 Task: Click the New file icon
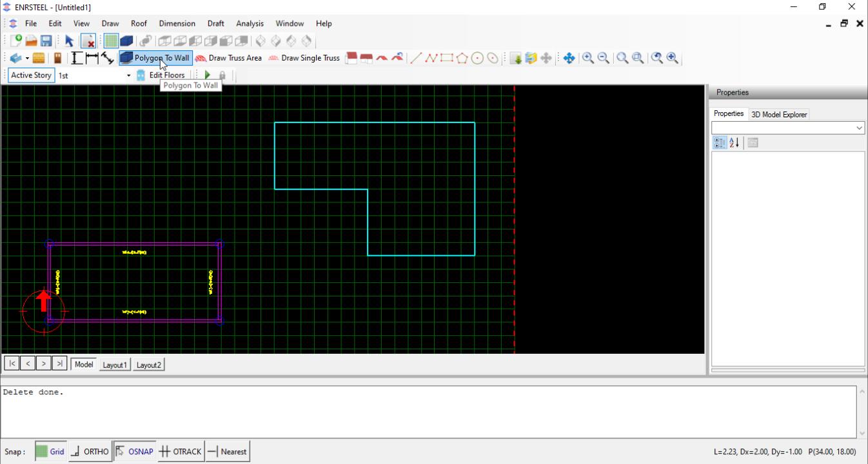click(x=16, y=41)
